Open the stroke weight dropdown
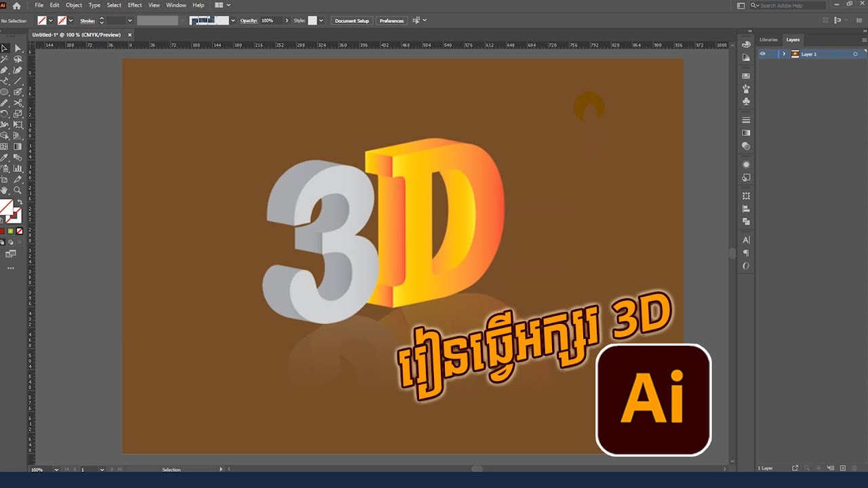The width and height of the screenshot is (868, 488). pos(130,20)
